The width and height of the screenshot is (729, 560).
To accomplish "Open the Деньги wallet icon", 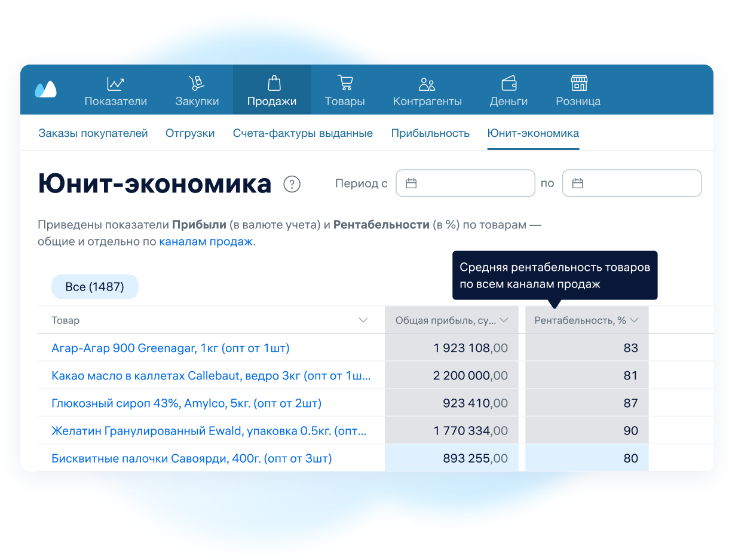I will tap(509, 83).
